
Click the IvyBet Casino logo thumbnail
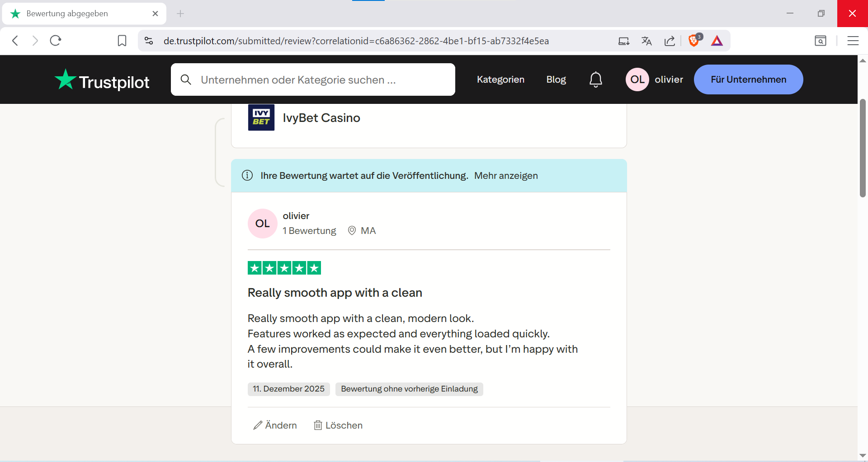(261, 117)
